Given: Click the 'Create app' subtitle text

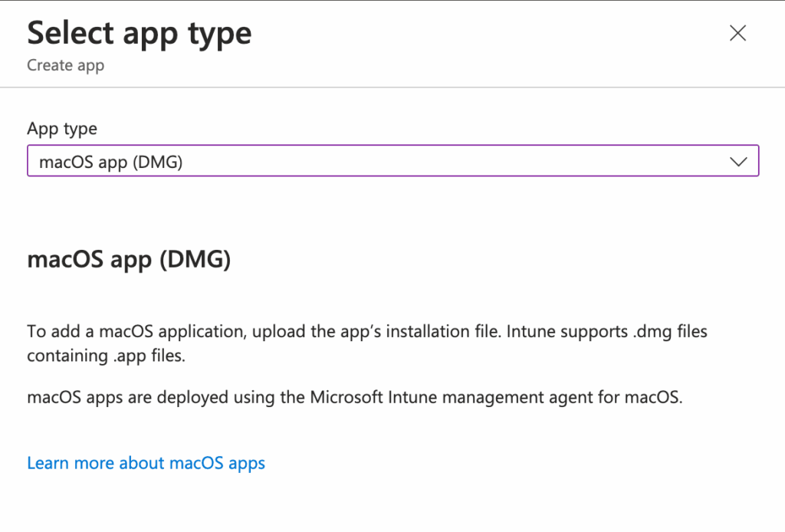Looking at the screenshot, I should click(x=65, y=65).
